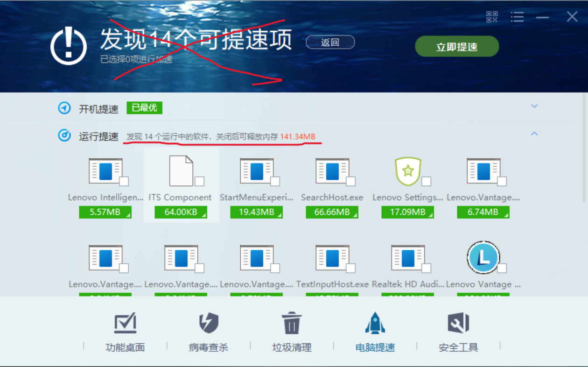Click the StartMenuExperi... app icon
This screenshot has width=588, height=367.
(257, 171)
